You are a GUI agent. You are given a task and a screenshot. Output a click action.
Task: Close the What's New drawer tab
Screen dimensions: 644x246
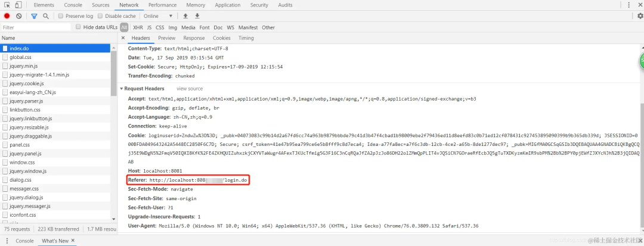(x=73, y=241)
